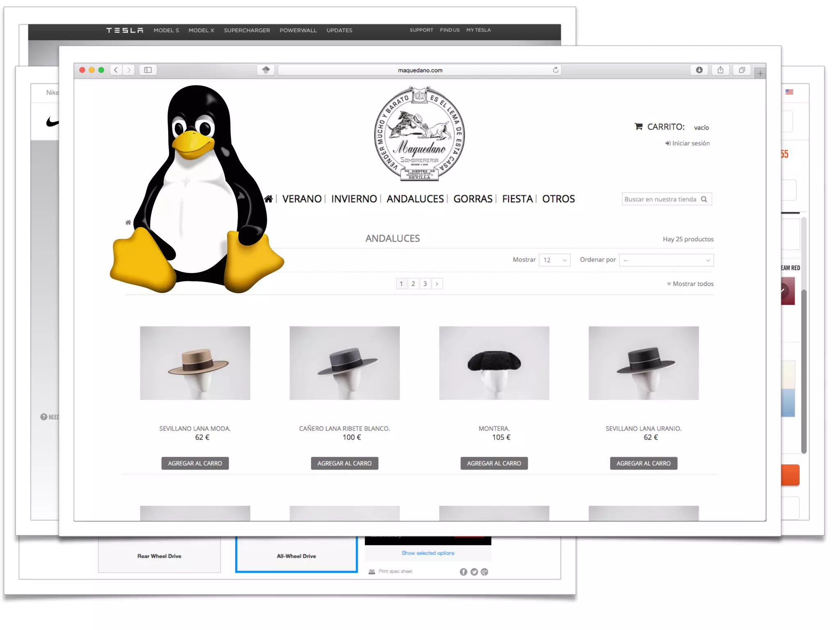
Task: Go to page 2 of products
Action: [x=413, y=284]
